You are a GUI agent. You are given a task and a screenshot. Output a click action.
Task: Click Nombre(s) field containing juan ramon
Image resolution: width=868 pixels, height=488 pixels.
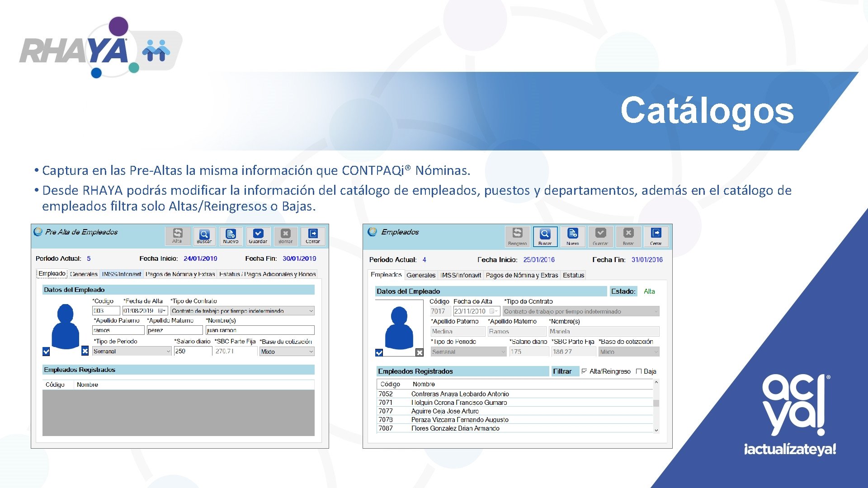coord(260,330)
